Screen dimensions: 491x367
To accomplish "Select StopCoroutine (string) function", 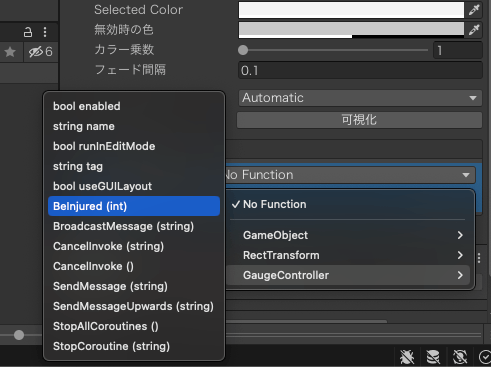I will click(134, 346).
